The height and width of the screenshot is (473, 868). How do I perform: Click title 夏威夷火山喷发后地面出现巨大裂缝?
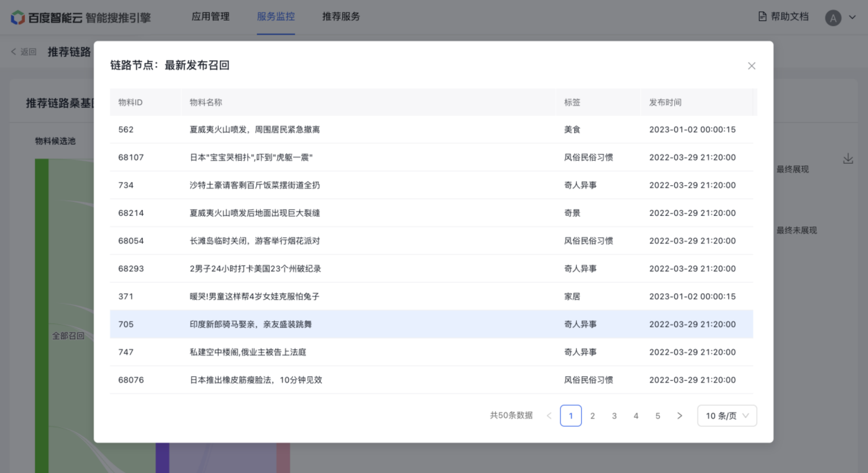pos(255,213)
